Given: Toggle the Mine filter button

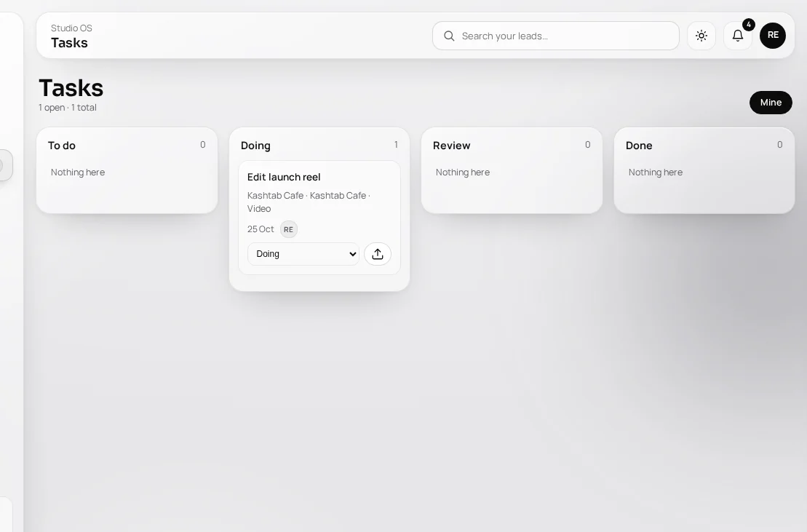Looking at the screenshot, I should [x=771, y=103].
